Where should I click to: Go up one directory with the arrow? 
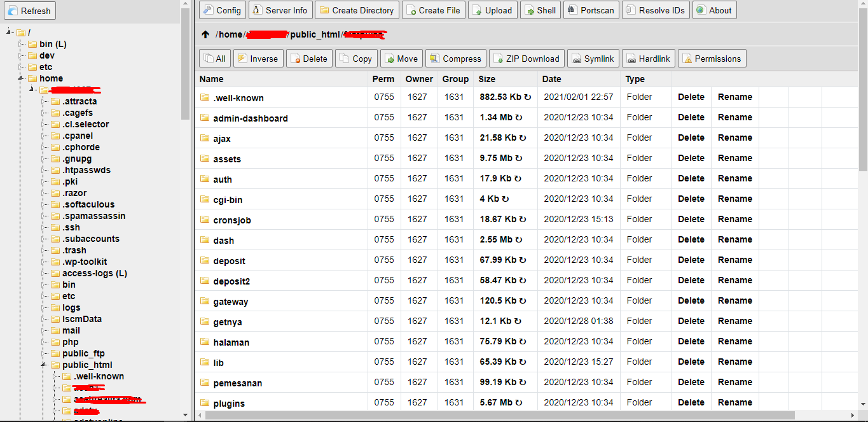click(x=205, y=34)
